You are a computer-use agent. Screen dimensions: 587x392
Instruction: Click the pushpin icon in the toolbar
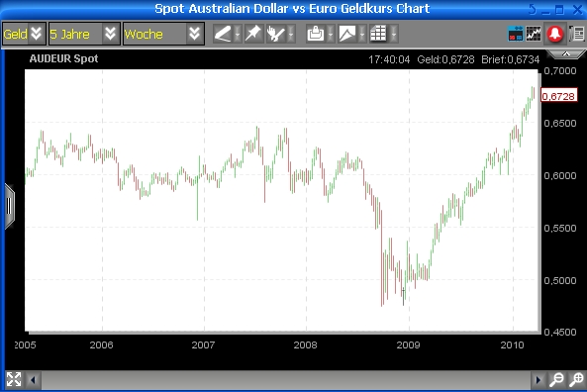pos(253,34)
